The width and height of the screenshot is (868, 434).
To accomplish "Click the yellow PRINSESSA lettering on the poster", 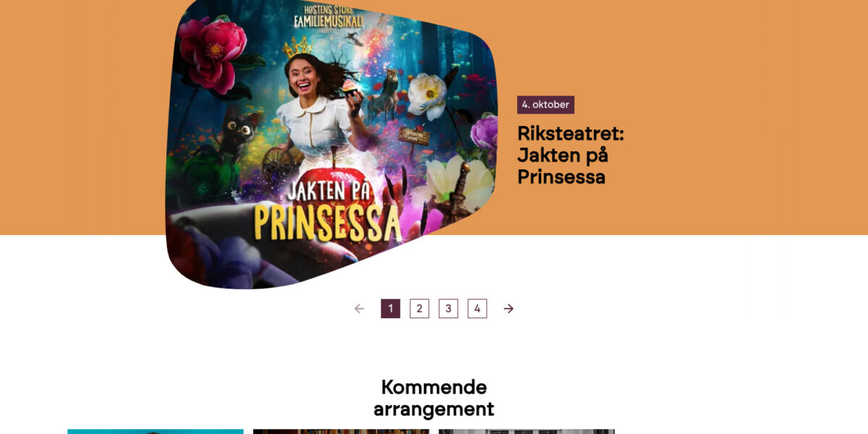I will click(328, 221).
